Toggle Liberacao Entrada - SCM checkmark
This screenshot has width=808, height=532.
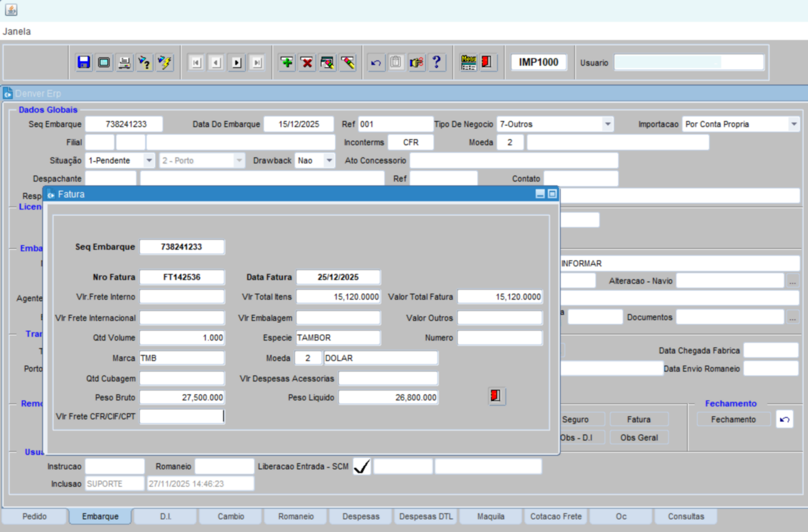tap(362, 467)
